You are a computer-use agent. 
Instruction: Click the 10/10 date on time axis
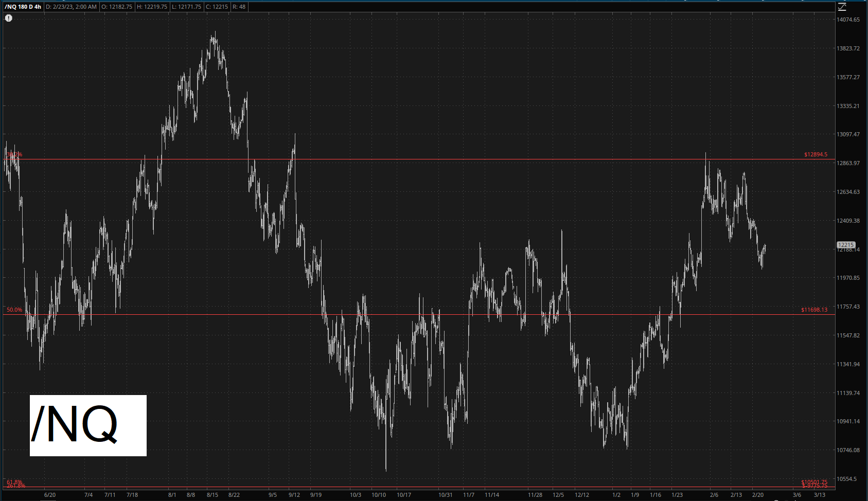point(379,495)
